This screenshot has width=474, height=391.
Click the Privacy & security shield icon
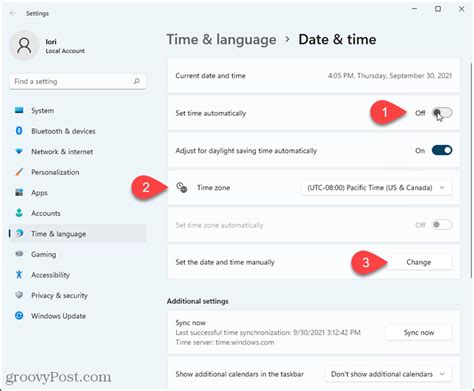tap(19, 295)
